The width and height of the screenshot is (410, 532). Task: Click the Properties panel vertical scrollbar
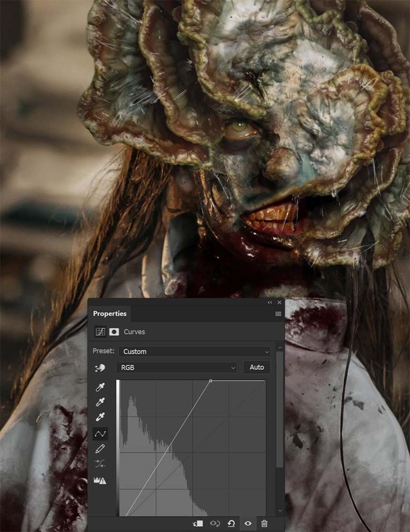[x=280, y=409]
